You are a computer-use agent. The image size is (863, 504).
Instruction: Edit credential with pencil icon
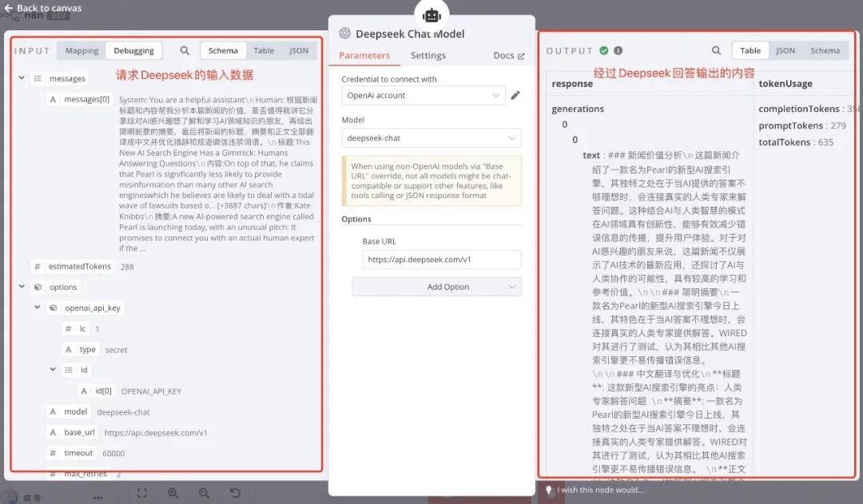point(515,95)
